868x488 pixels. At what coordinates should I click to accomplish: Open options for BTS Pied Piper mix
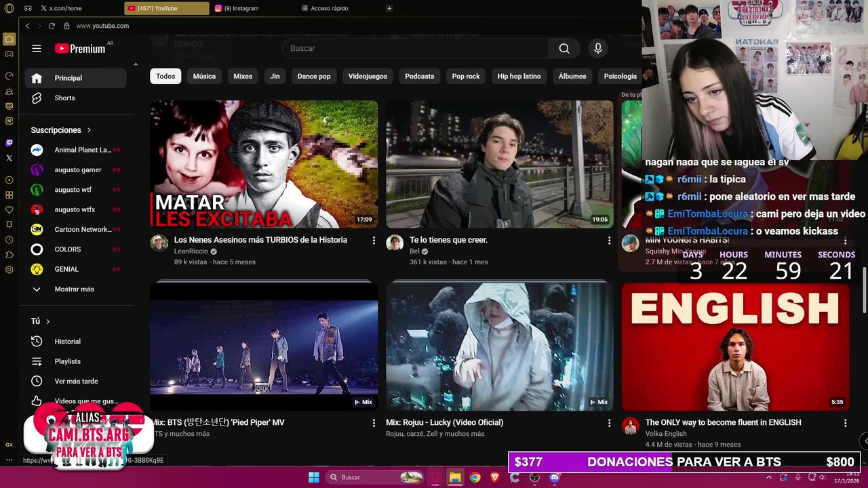(x=374, y=423)
